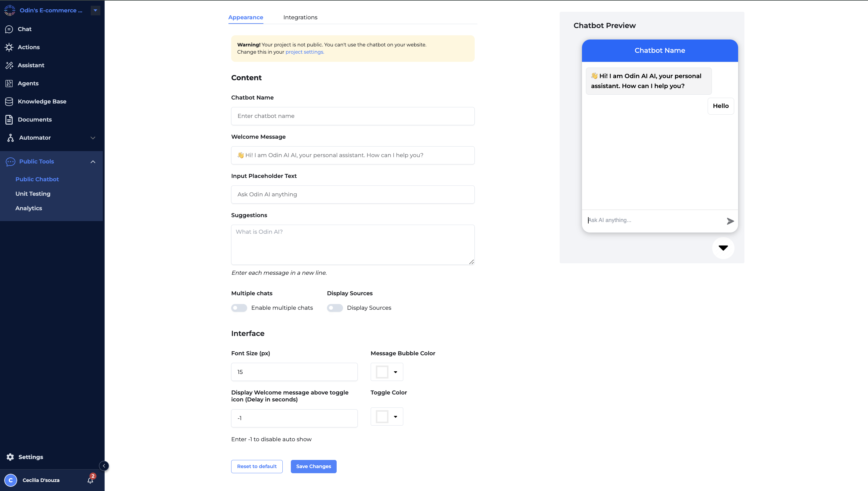Click the Automator icon in sidebar
Image resolution: width=868 pixels, height=491 pixels.
tap(10, 138)
